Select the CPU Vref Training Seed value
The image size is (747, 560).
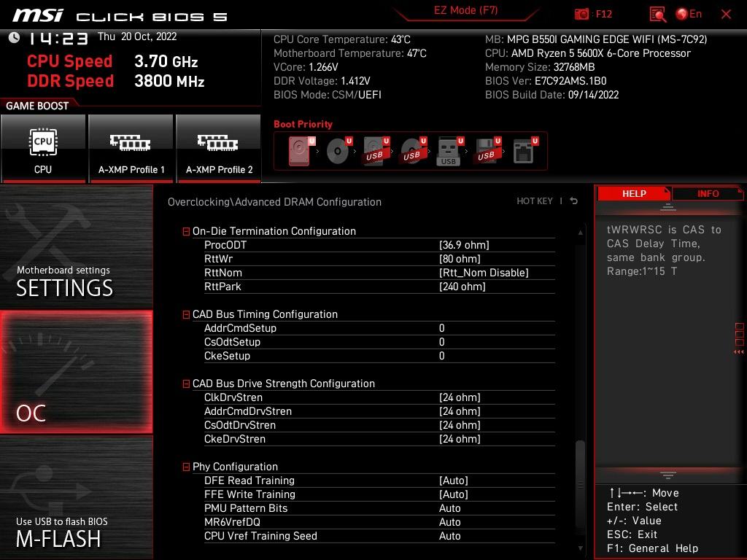(x=449, y=536)
